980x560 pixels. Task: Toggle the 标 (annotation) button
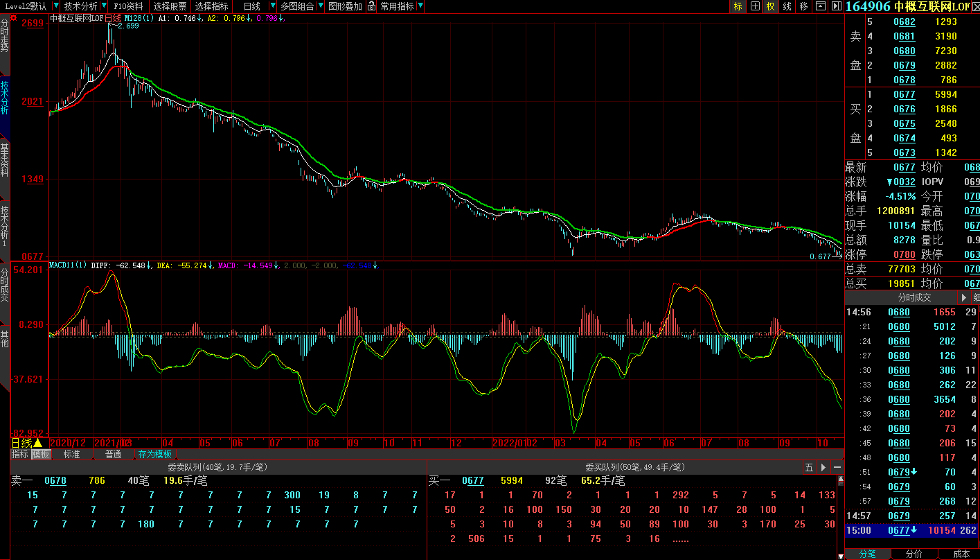pyautogui.click(x=738, y=6)
